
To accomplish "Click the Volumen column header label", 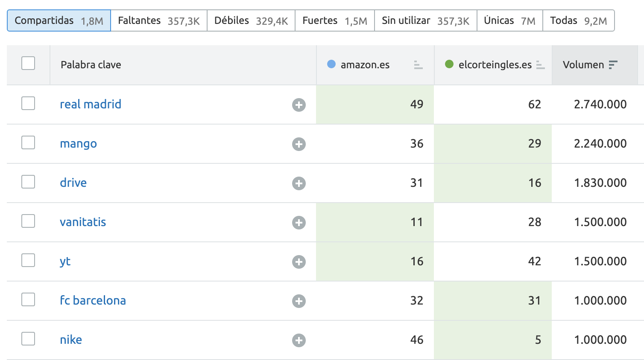I will click(x=583, y=65).
